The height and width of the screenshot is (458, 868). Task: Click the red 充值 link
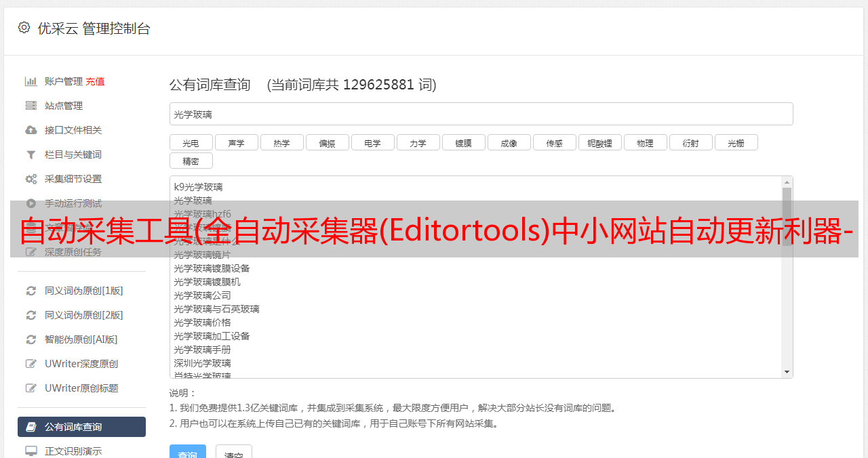(95, 81)
